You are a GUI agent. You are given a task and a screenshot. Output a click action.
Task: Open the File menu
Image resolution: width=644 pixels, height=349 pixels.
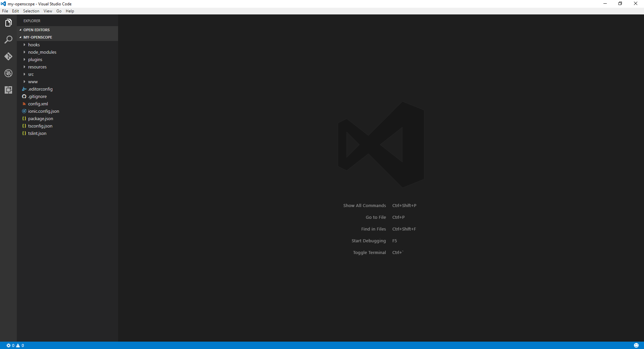pyautogui.click(x=5, y=11)
